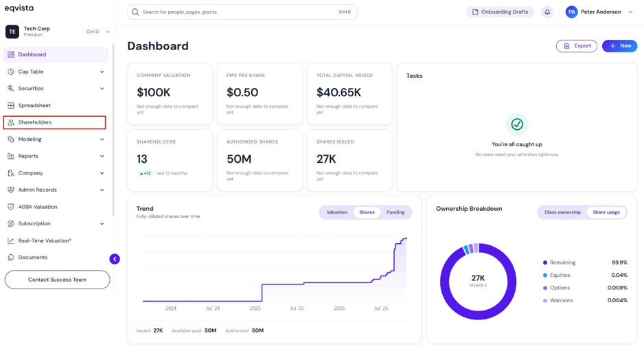Image resolution: width=644 pixels, height=349 pixels.
Task: Click the Securities icon in sidebar
Action: (x=11, y=89)
